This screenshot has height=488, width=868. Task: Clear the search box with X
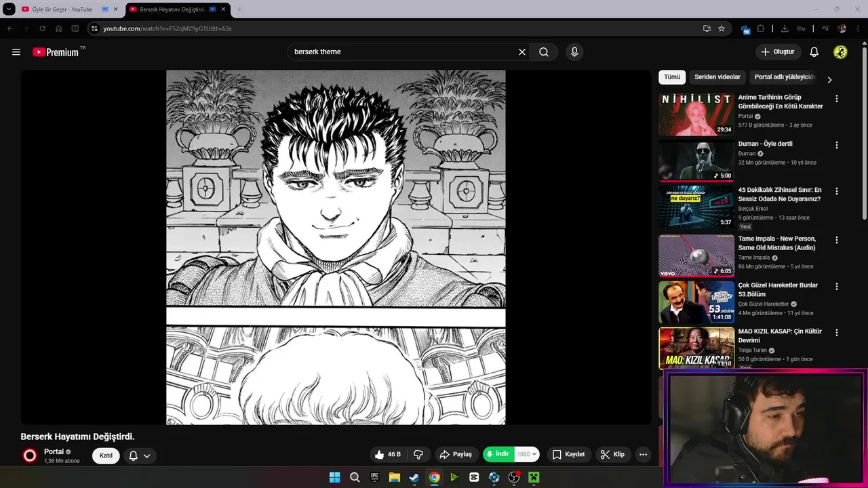(x=522, y=52)
